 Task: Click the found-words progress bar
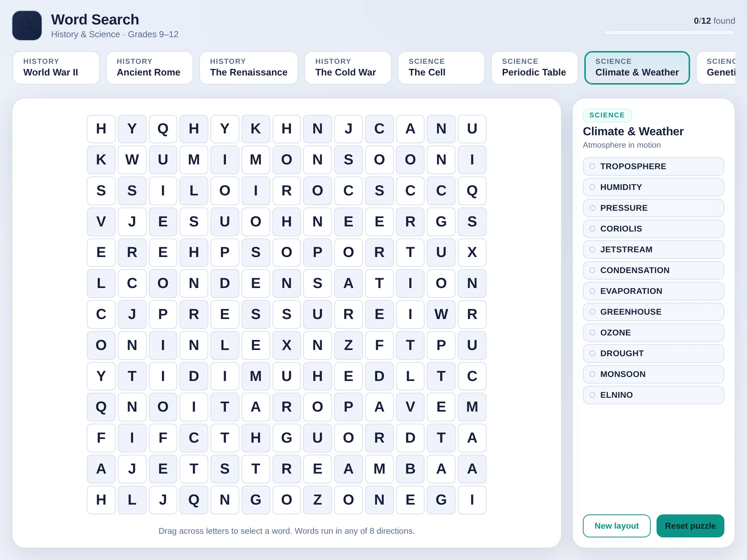(x=670, y=32)
